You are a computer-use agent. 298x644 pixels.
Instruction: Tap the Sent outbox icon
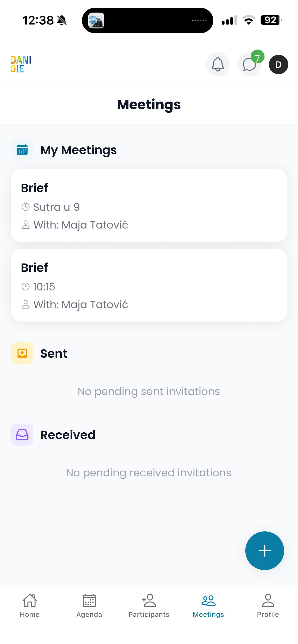pyautogui.click(x=22, y=353)
